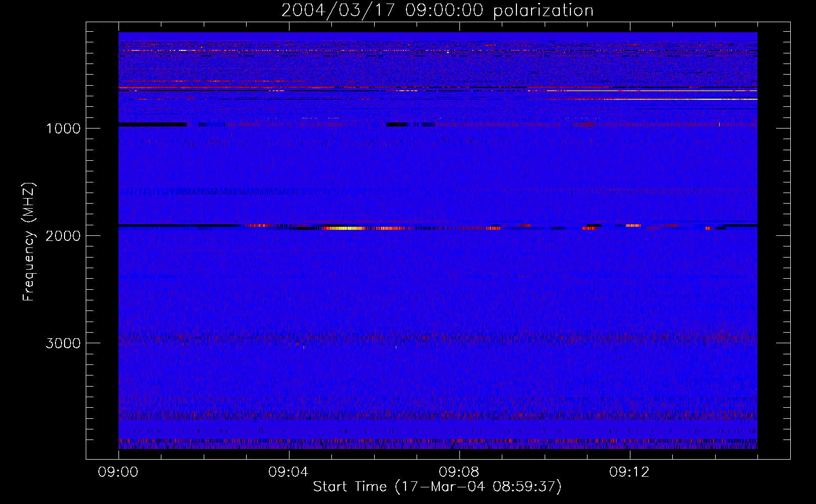816x504 pixels.
Task: Click the 'Start Time (17-Mar-04 08:59:37)' label
Action: coord(437,487)
